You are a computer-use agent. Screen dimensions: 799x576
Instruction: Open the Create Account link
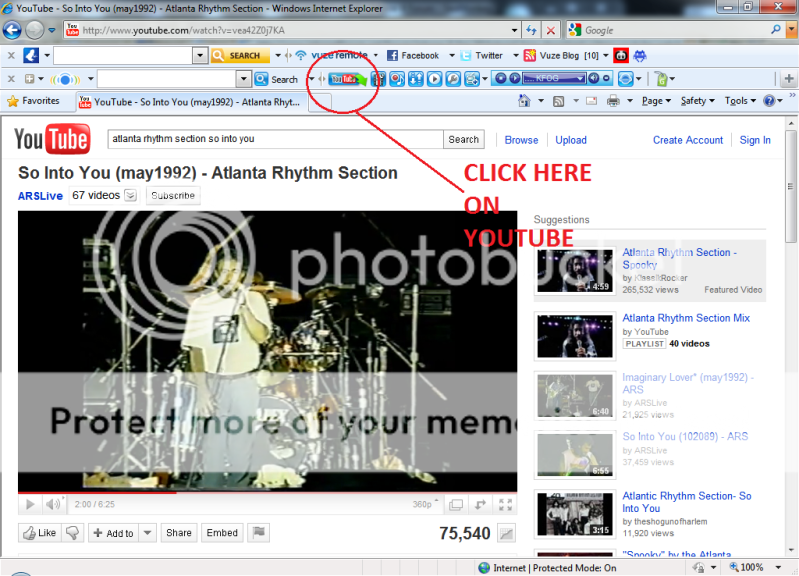(688, 140)
